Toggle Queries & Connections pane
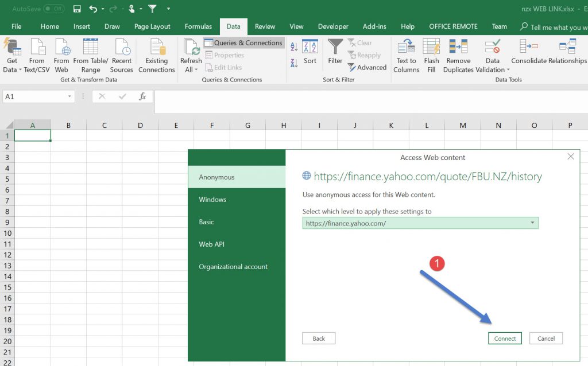The image size is (588, 366). coord(243,43)
